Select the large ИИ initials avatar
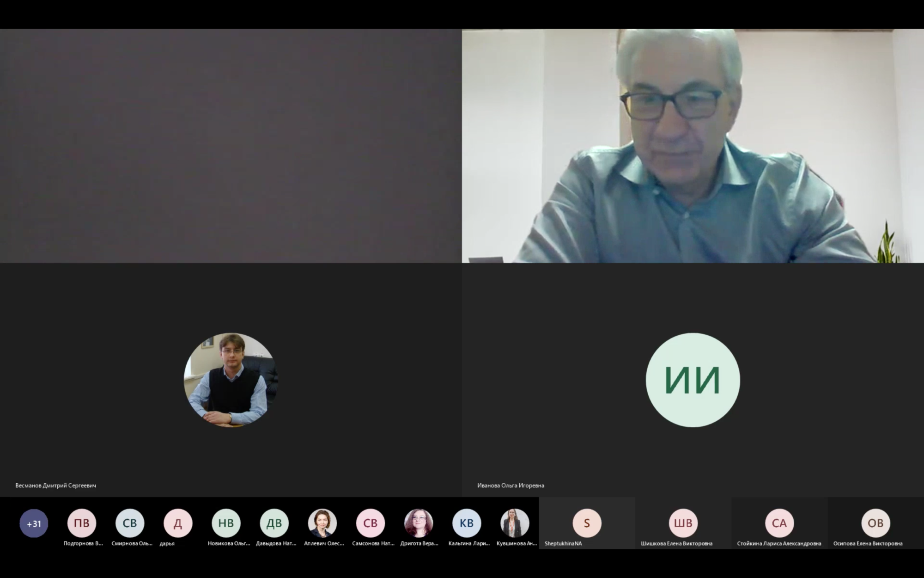This screenshot has width=924, height=578. (693, 380)
